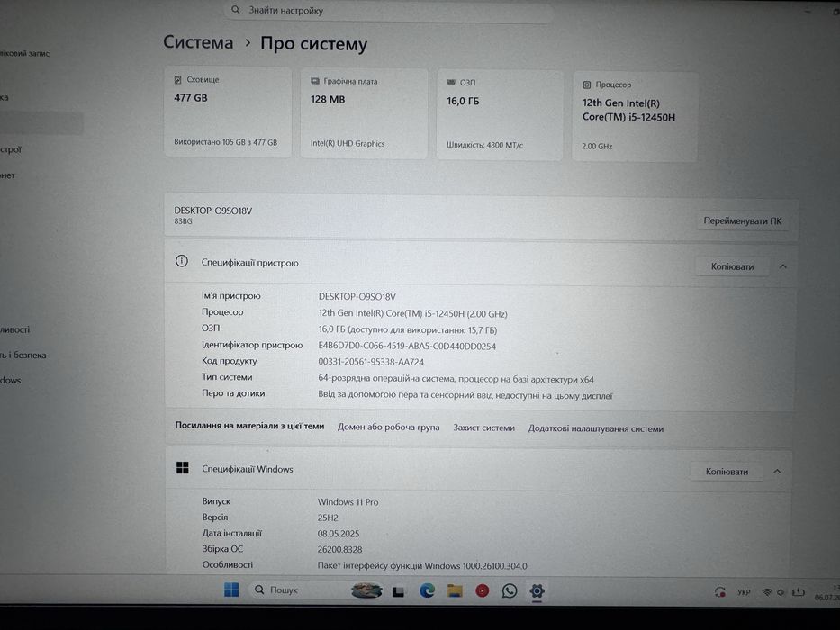
Task: Copy Windows specs with the lower 'Копіювати' button
Action: (x=727, y=472)
